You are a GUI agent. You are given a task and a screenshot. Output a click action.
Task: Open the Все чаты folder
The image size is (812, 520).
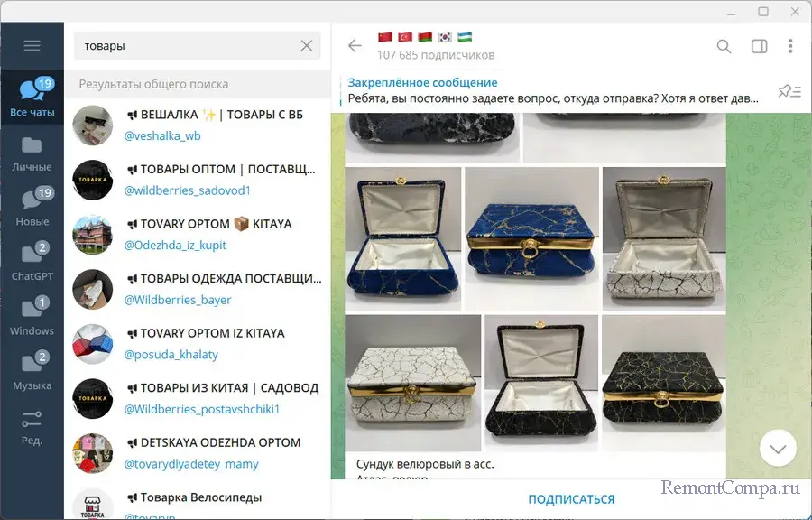point(32,97)
